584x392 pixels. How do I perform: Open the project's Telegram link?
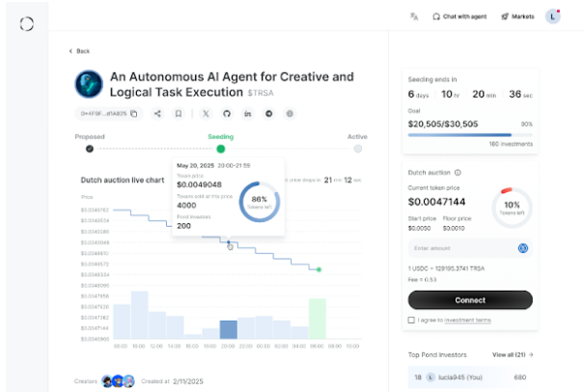pos(269,114)
